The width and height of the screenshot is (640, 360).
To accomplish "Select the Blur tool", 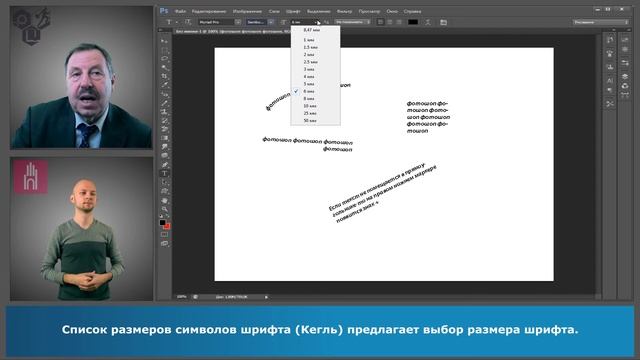I will [x=164, y=147].
